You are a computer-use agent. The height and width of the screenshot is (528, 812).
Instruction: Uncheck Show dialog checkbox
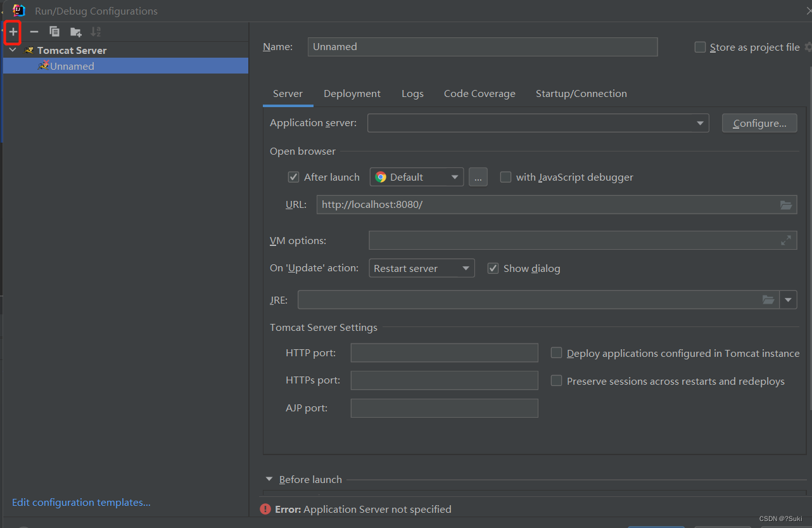pyautogui.click(x=493, y=268)
